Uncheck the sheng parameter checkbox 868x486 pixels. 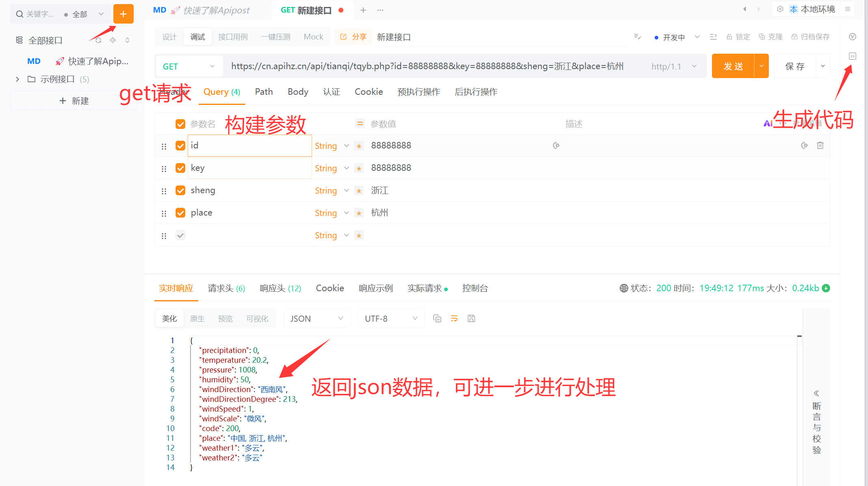(x=180, y=190)
